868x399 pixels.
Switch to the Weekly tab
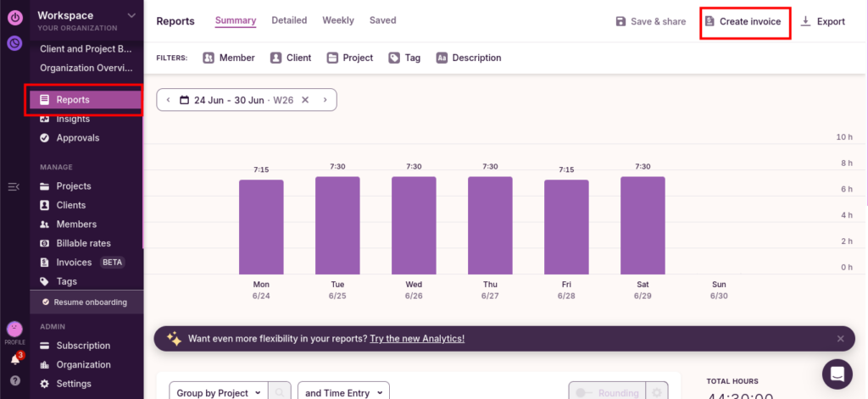(x=338, y=20)
